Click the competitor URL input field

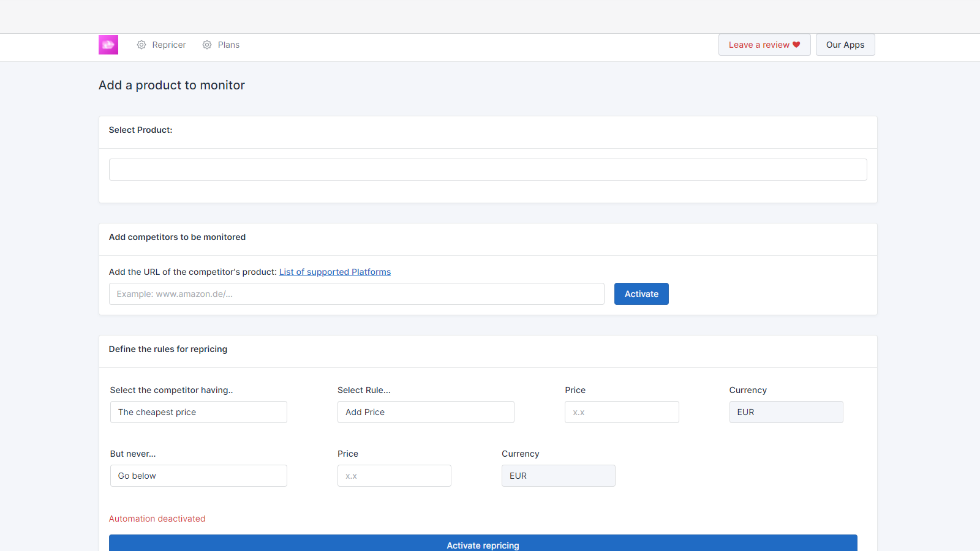click(356, 294)
